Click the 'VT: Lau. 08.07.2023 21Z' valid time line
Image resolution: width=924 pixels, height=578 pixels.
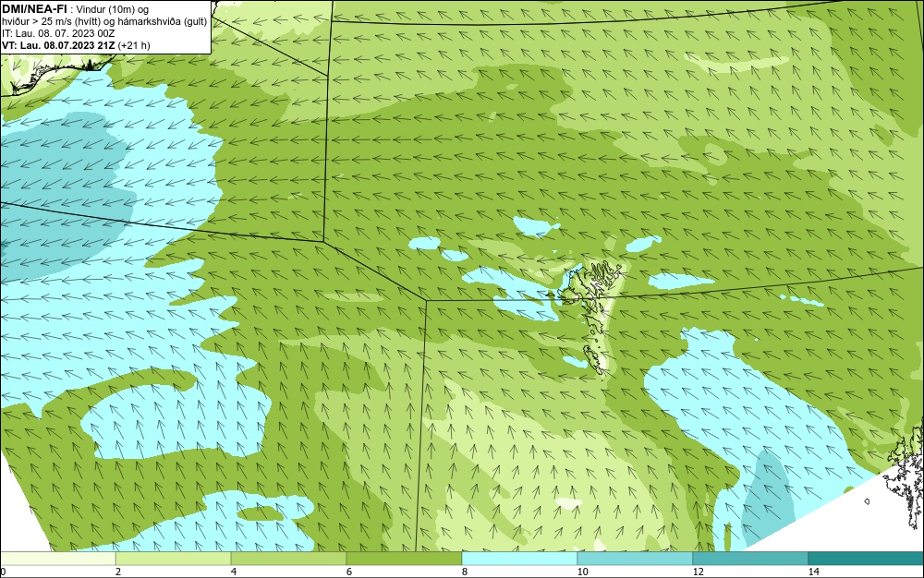tap(76, 45)
